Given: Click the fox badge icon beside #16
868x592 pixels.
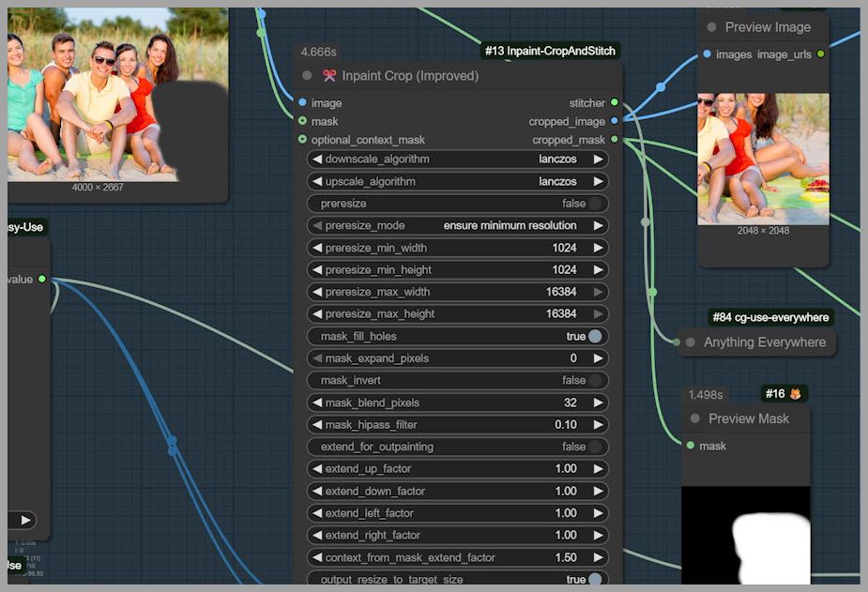Looking at the screenshot, I should [x=796, y=394].
